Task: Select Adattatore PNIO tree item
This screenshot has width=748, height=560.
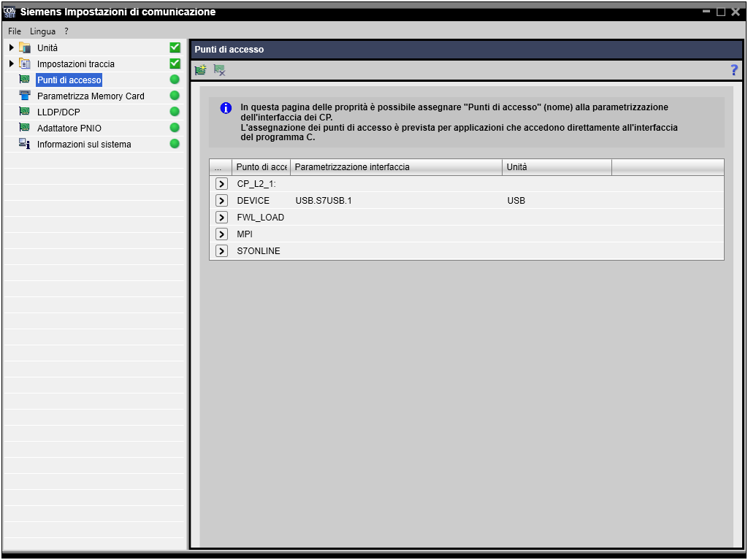Action: (69, 128)
